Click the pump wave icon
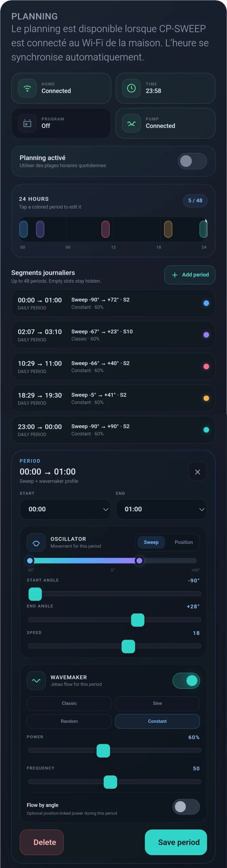 point(131,123)
